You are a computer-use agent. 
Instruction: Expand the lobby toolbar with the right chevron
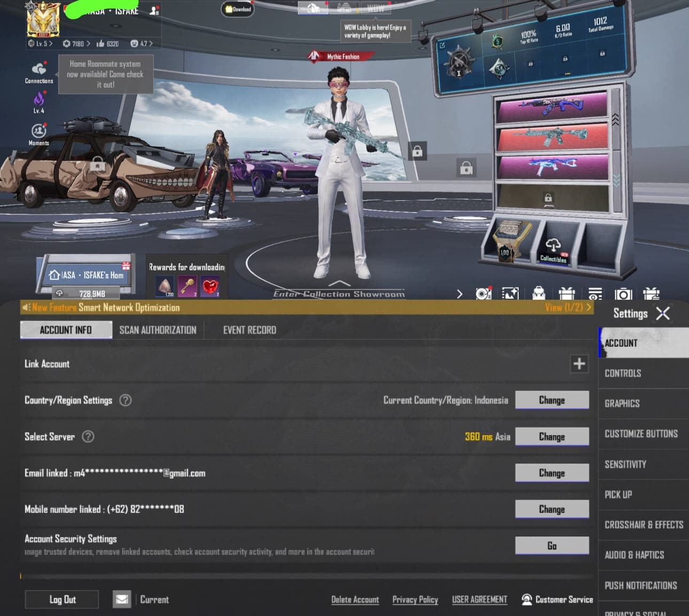tap(459, 294)
